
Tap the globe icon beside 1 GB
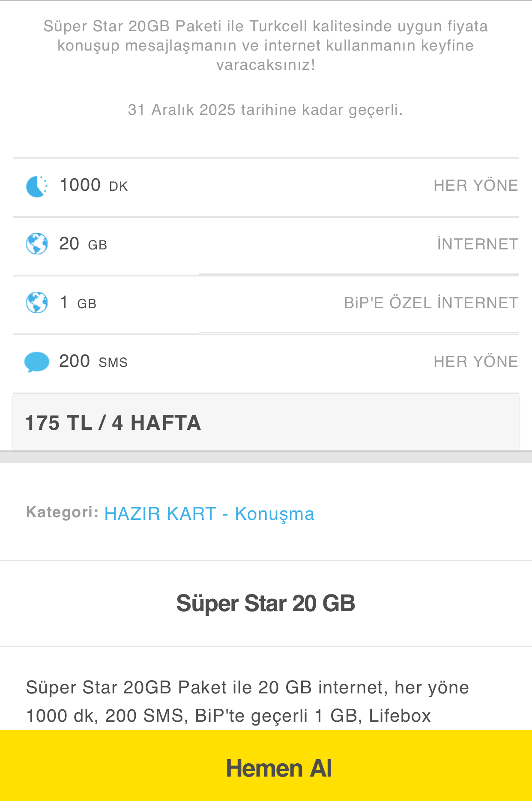[x=37, y=303]
